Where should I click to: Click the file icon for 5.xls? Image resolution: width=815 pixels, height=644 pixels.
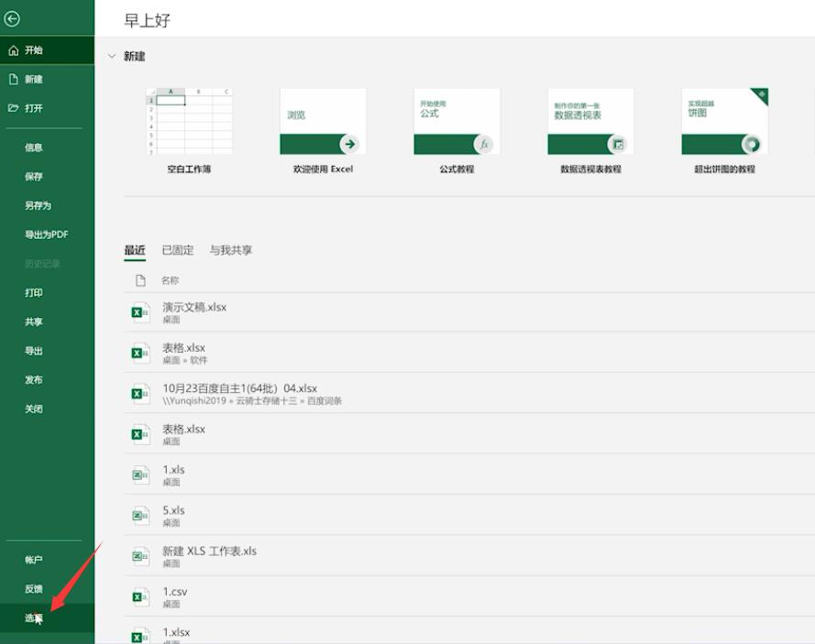click(140, 516)
